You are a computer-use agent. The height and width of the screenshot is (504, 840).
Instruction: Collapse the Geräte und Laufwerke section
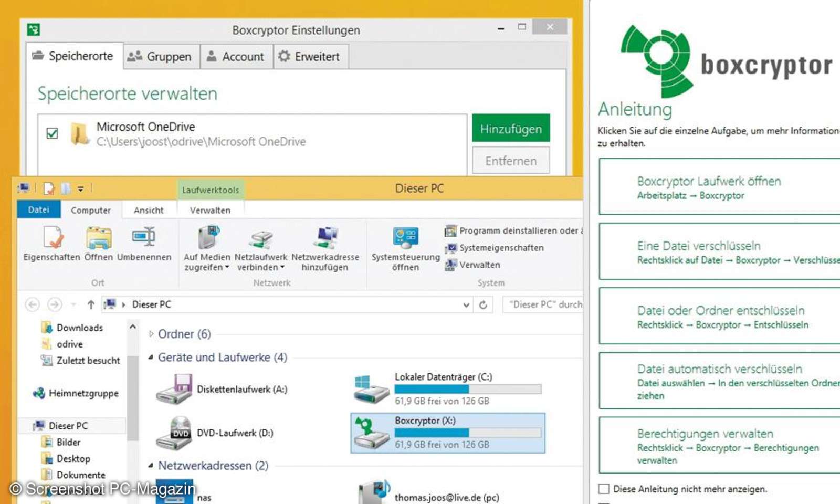(x=150, y=358)
